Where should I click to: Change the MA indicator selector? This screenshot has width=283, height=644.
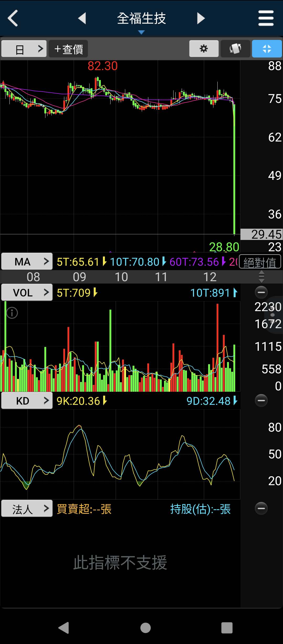coord(27,261)
